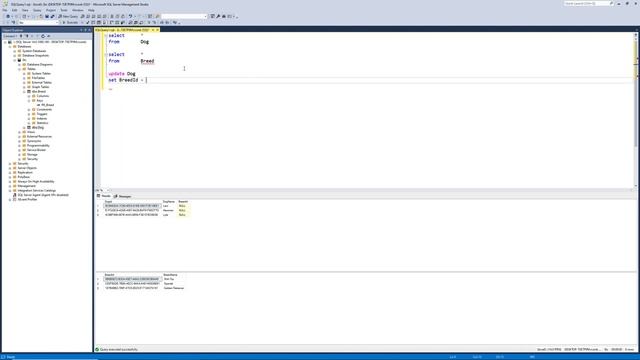Select the Statistics folder

tap(42, 123)
